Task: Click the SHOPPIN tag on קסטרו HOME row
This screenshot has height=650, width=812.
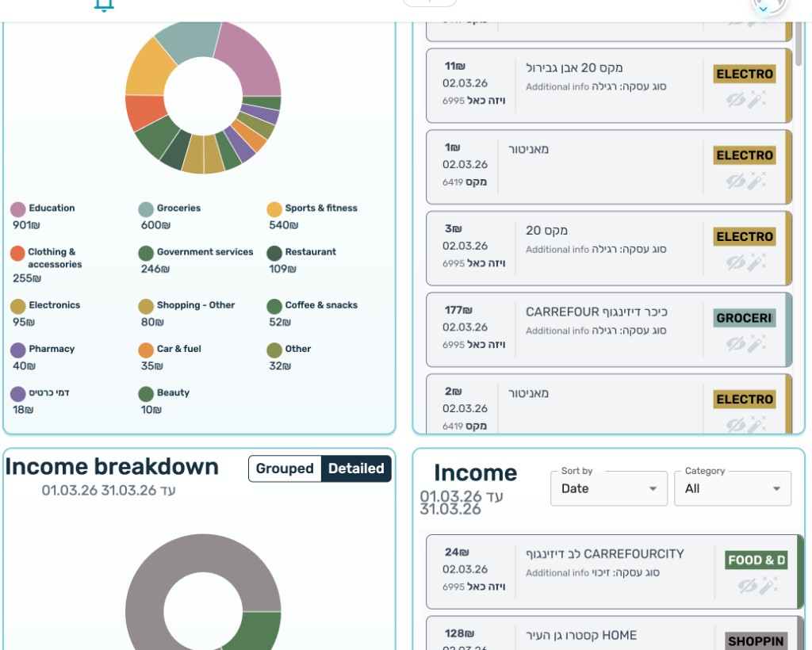Action: (x=755, y=641)
